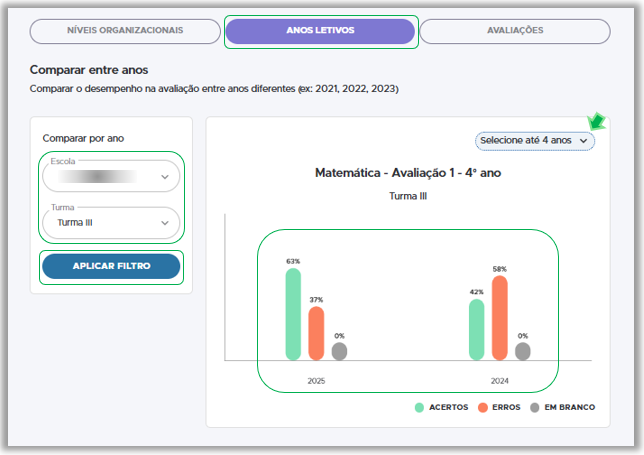Click the green 63% Acertos bar for 2025
644x455 pixels.
293,314
